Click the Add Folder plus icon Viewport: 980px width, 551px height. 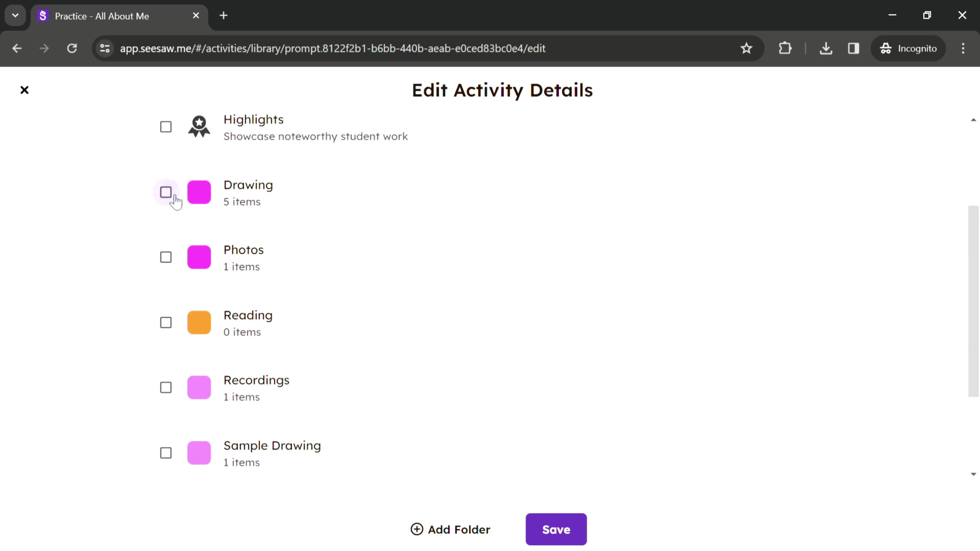point(417,530)
